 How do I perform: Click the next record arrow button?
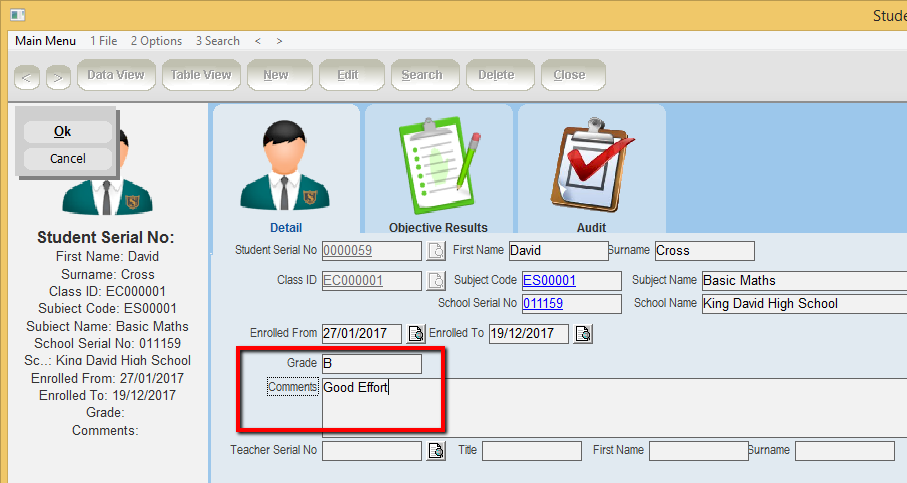click(58, 76)
